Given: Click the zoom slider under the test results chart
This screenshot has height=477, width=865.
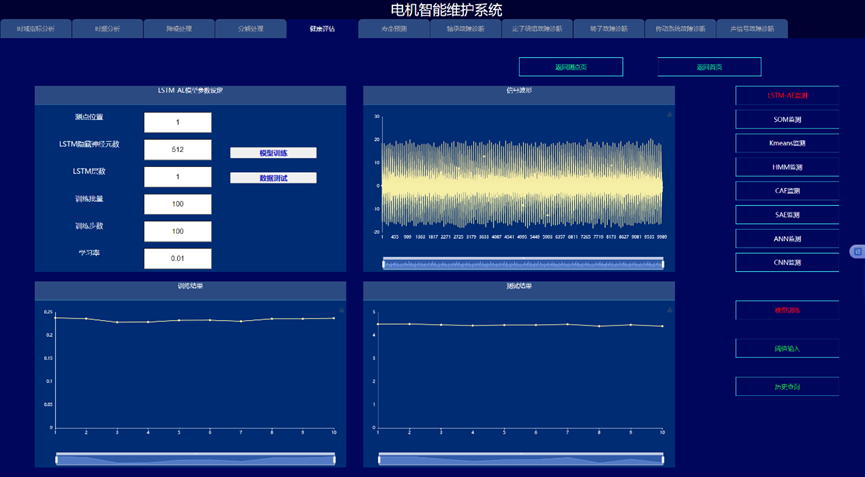Looking at the screenshot, I should click(x=523, y=459).
